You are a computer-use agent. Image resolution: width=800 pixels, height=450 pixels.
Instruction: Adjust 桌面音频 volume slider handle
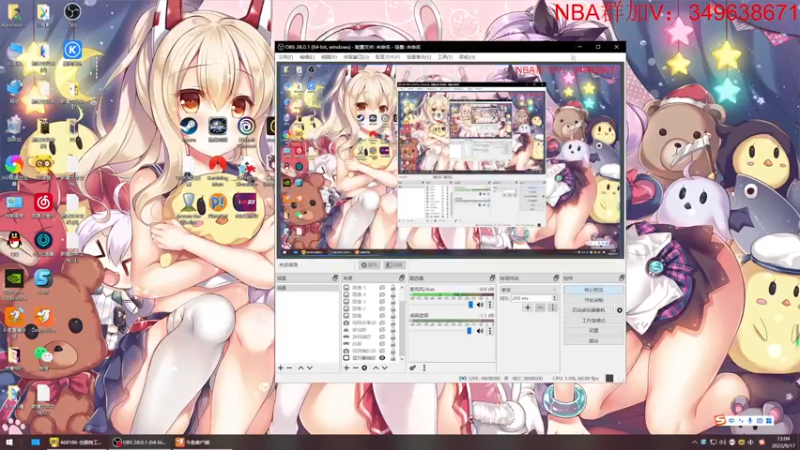pyautogui.click(x=469, y=331)
